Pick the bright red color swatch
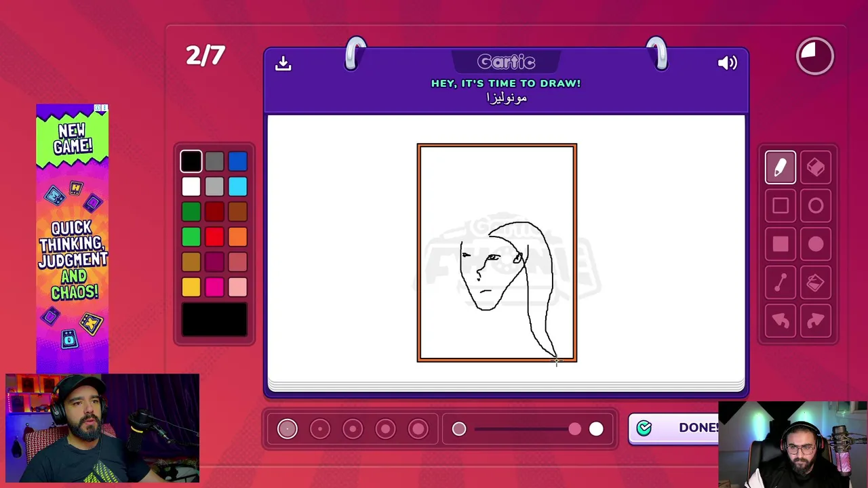This screenshot has width=868, height=488. (214, 237)
